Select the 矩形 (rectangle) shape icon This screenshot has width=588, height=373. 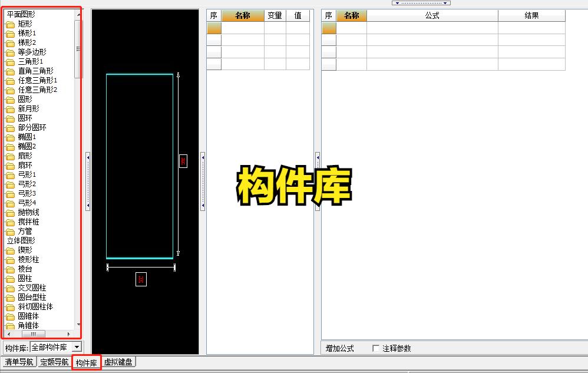pos(24,24)
